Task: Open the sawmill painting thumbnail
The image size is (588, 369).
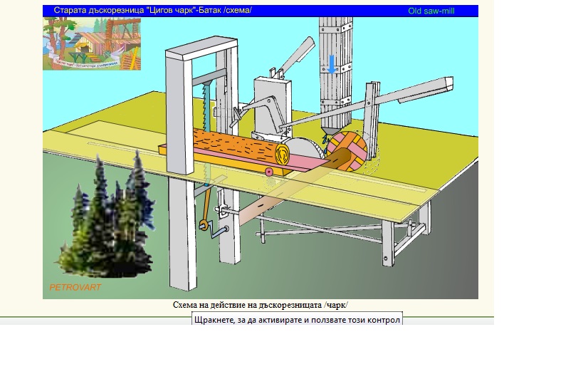Action: [x=92, y=43]
